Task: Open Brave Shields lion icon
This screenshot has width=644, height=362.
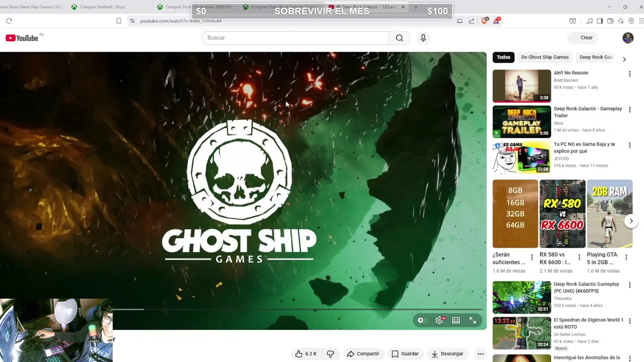Action: point(485,21)
